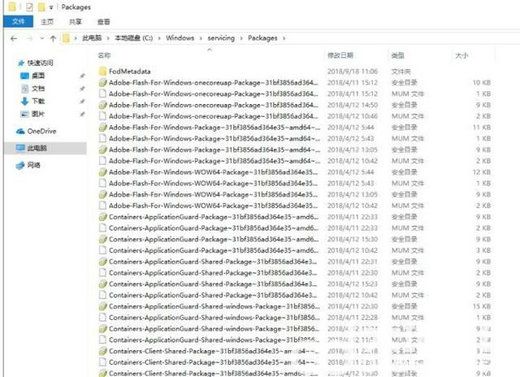The width and height of the screenshot is (520, 377).
Task: Select the ApplicationGuard-Package catalog file name modified 4/11 22:33
Action: (214, 217)
